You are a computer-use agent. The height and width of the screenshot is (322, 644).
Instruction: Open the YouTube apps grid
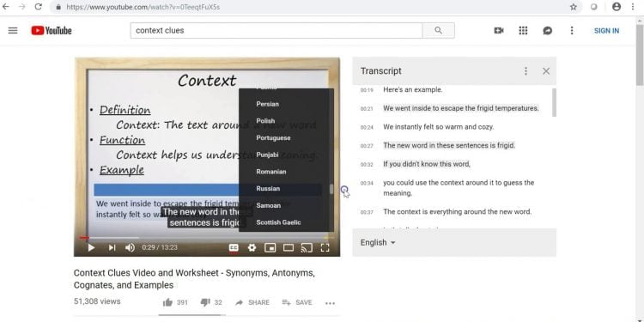point(523,30)
